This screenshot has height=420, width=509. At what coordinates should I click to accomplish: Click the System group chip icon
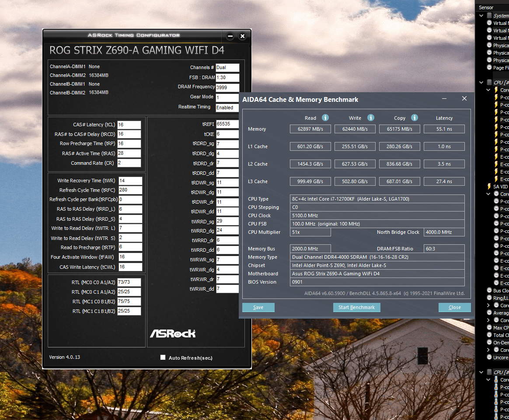pos(489,16)
